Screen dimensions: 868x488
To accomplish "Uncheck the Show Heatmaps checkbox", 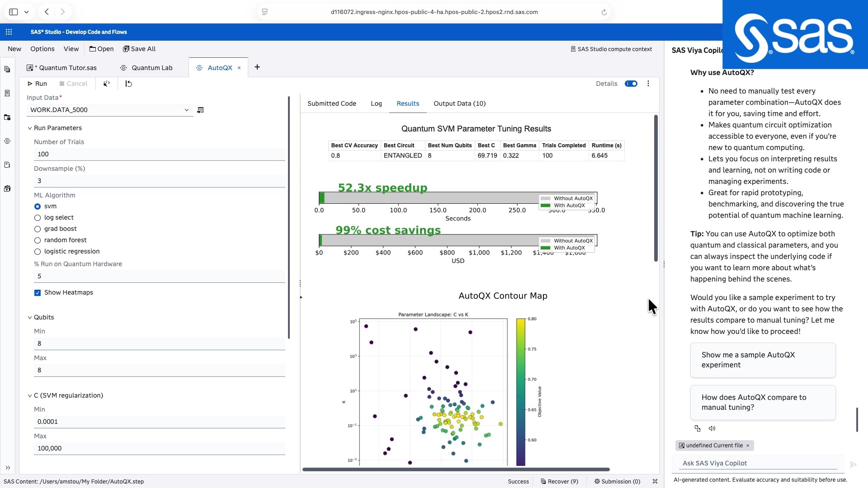I will tap(37, 293).
